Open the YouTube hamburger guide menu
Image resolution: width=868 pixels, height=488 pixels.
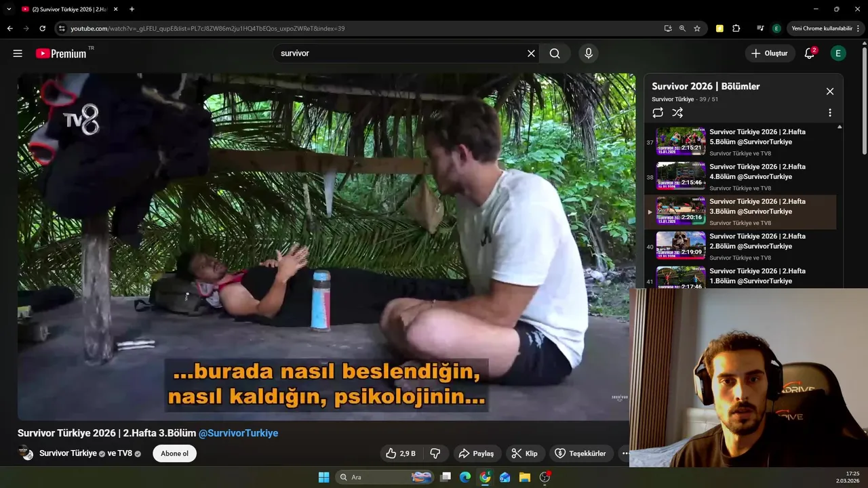[x=18, y=54]
